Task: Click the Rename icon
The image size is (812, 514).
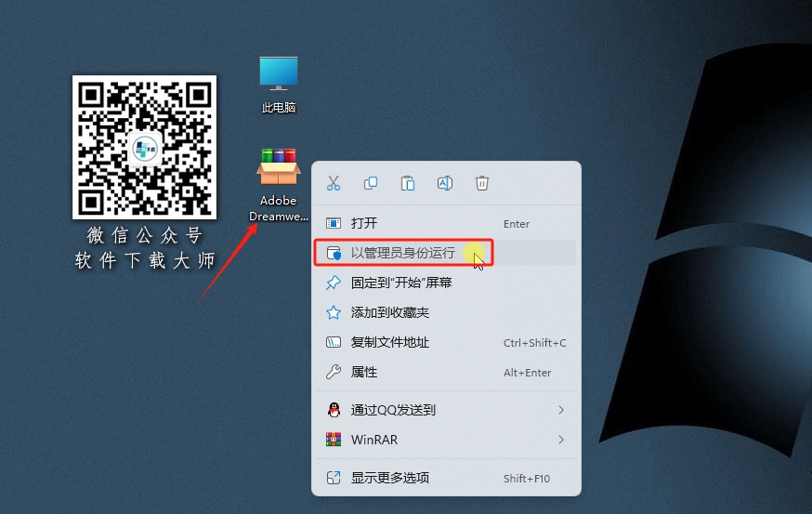Action: [x=445, y=183]
